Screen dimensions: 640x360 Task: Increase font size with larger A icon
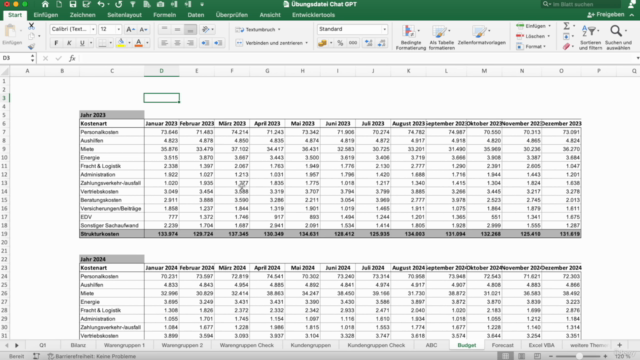(x=130, y=29)
